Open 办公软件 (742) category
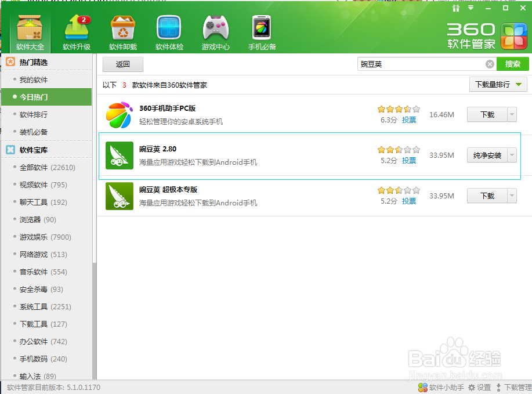 point(46,341)
